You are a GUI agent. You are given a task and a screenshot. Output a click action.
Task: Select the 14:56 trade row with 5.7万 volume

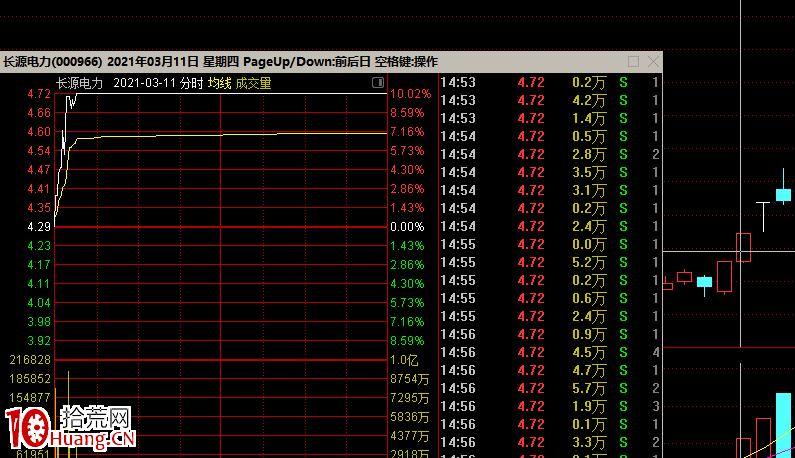[550, 388]
